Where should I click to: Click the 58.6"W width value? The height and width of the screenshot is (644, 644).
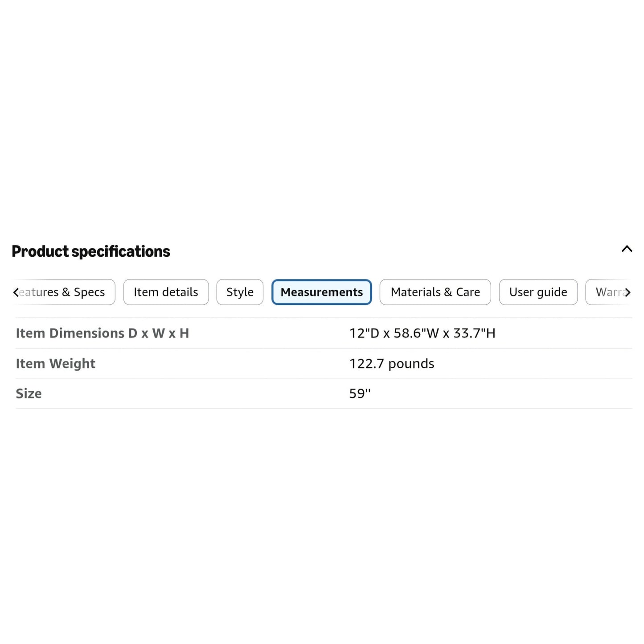click(416, 333)
